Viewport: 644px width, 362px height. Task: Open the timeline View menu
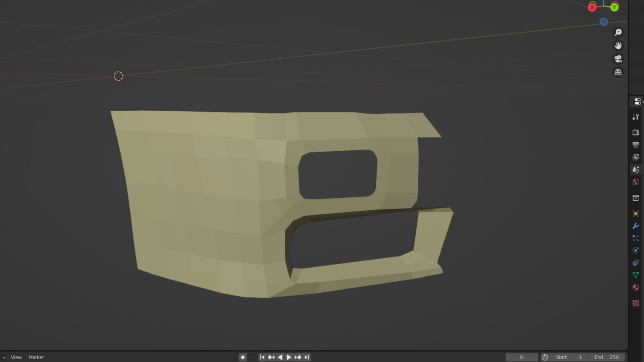[x=16, y=357]
